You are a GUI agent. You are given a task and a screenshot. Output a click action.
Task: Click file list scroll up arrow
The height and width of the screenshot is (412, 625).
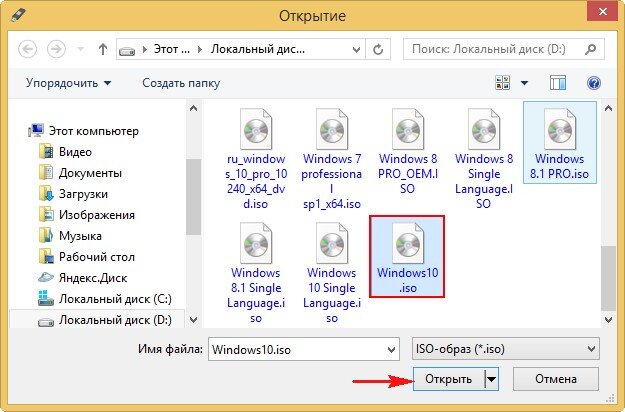pyautogui.click(x=608, y=108)
